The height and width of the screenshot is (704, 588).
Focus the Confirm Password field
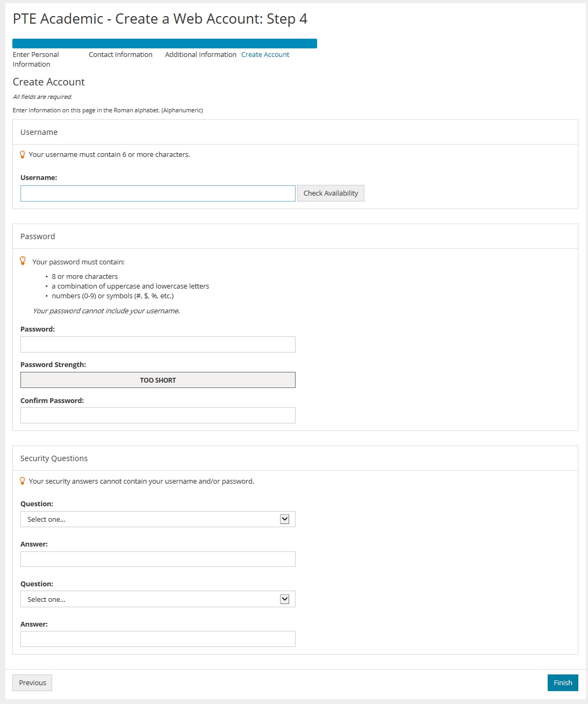(158, 415)
